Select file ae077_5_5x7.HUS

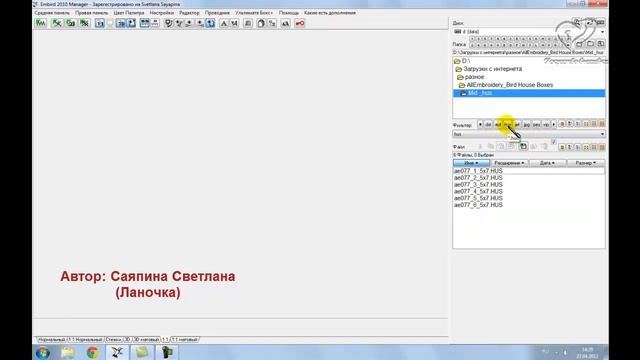point(478,198)
